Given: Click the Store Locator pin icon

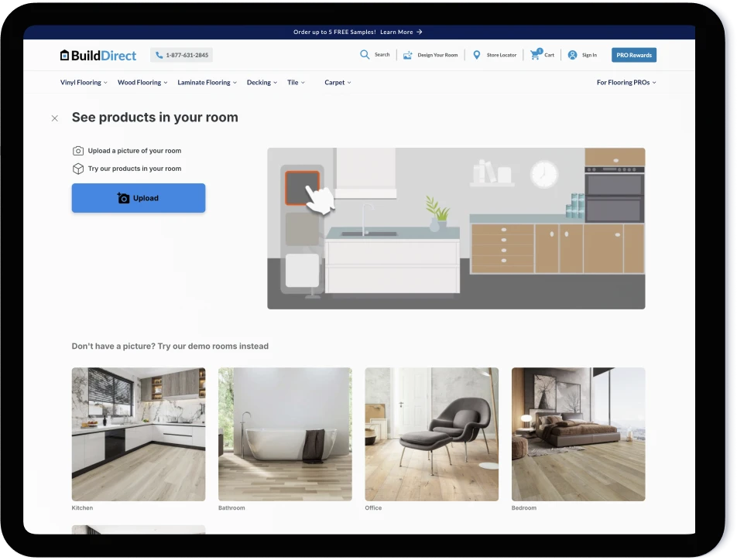Looking at the screenshot, I should click(477, 55).
